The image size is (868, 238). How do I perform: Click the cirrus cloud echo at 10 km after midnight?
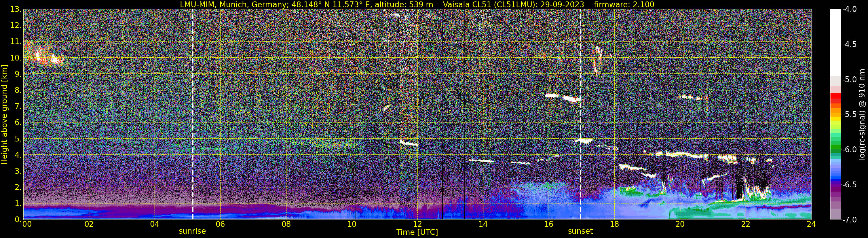point(44,56)
